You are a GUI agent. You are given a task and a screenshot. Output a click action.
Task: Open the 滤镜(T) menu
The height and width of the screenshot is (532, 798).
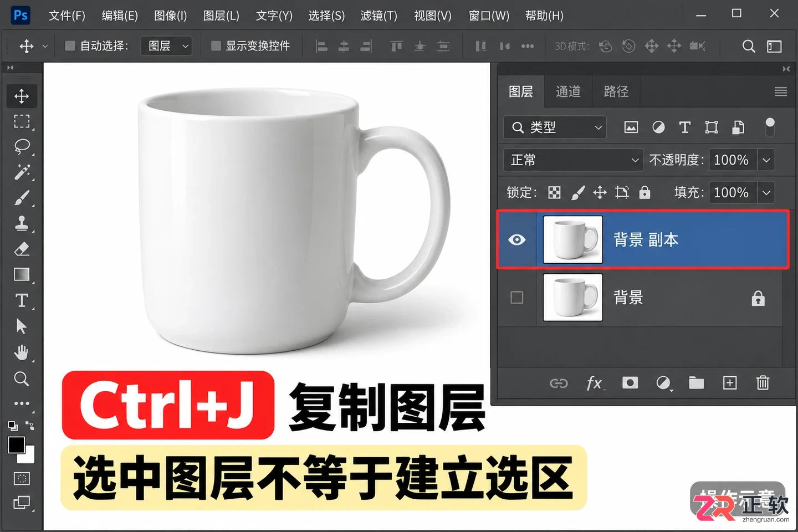click(379, 16)
